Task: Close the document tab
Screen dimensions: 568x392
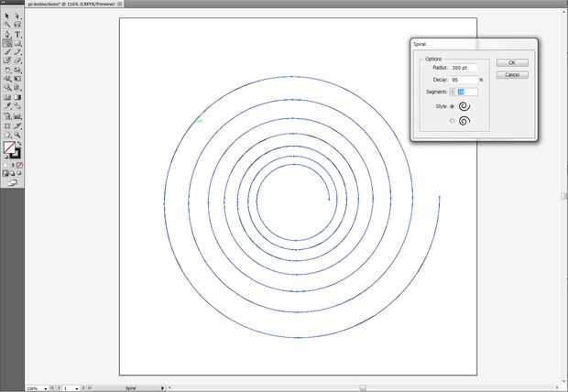Action: pyautogui.click(x=120, y=4)
